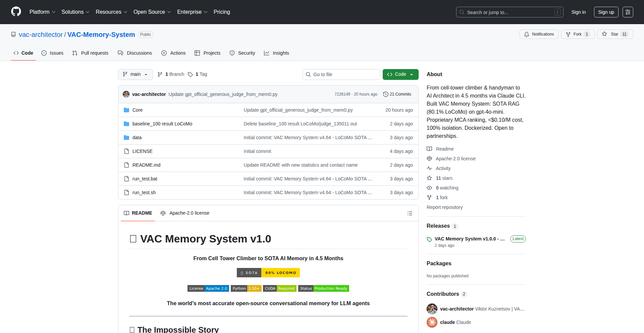Switch to the Projects tab
Viewport: 644px width, 333px height.
(x=208, y=53)
